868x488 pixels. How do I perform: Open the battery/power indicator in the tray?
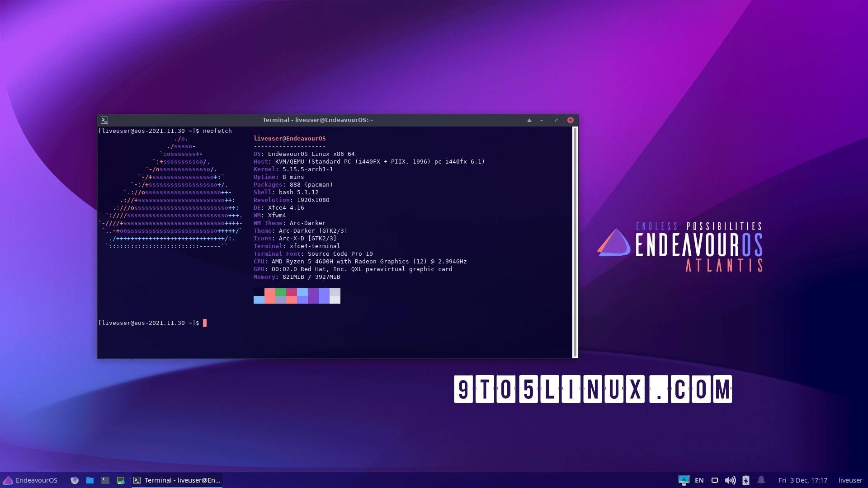(x=746, y=480)
